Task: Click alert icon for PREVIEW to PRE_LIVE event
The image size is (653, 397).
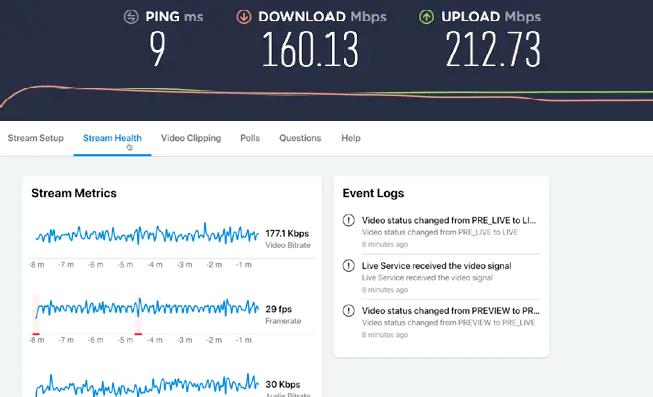Action: [x=349, y=310]
